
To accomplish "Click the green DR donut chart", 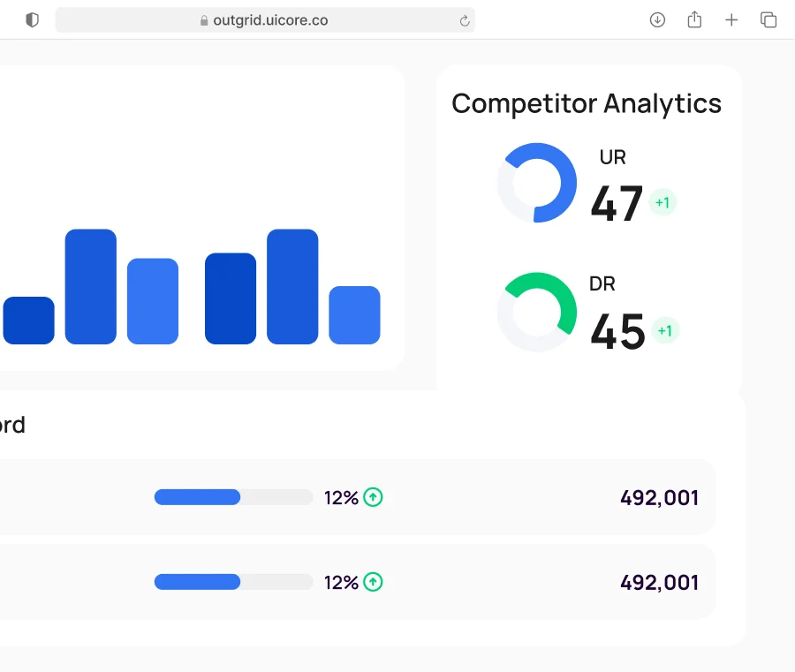I will 537,313.
